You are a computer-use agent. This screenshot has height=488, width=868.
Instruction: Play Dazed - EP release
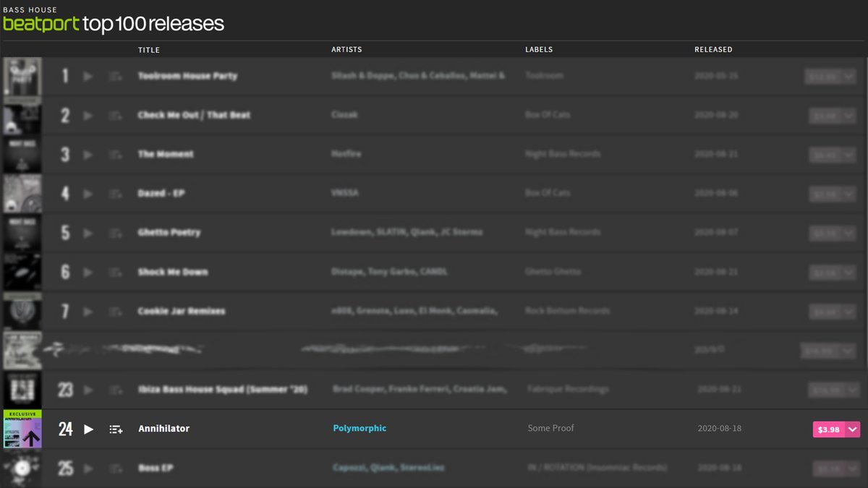[x=88, y=194]
